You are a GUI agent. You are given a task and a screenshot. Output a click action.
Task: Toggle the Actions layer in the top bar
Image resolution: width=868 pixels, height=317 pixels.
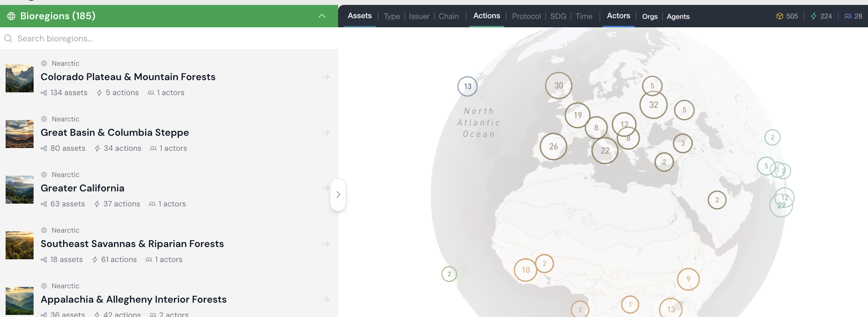pyautogui.click(x=486, y=16)
